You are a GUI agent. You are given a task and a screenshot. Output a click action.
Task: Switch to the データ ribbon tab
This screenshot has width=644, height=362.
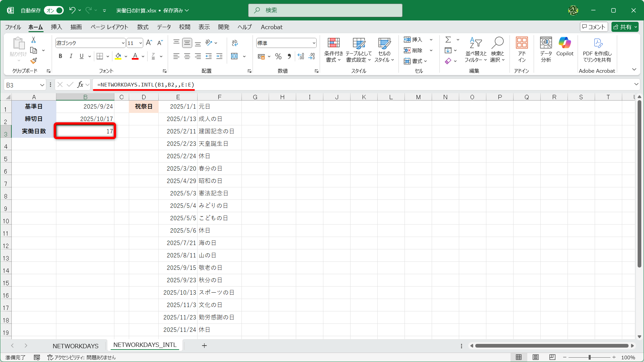pos(164,27)
